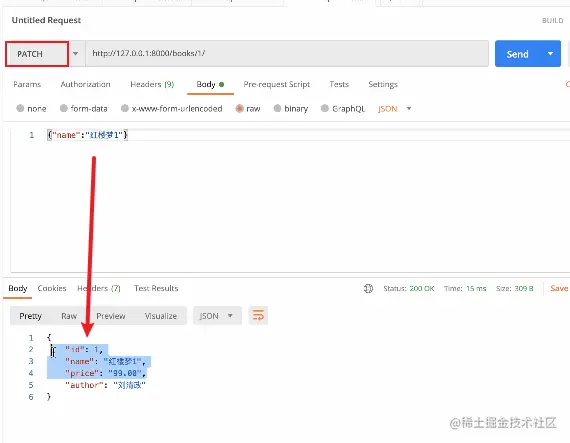Click the request URL field
Image resolution: width=570 pixels, height=443 pixels.
click(x=287, y=53)
